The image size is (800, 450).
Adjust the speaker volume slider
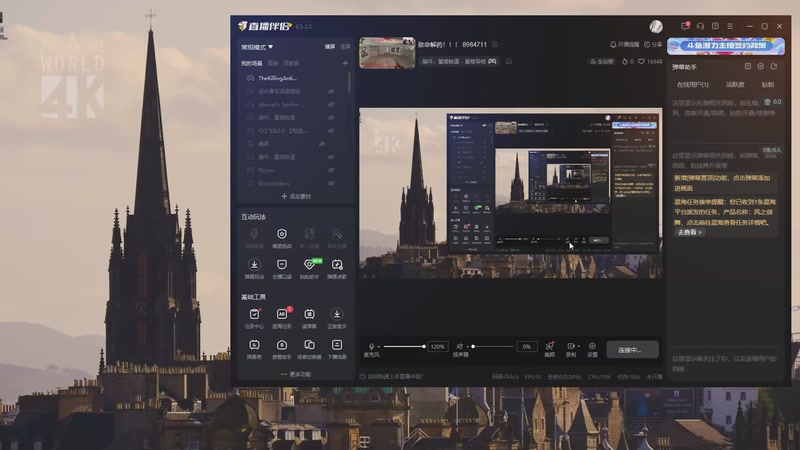(492, 346)
